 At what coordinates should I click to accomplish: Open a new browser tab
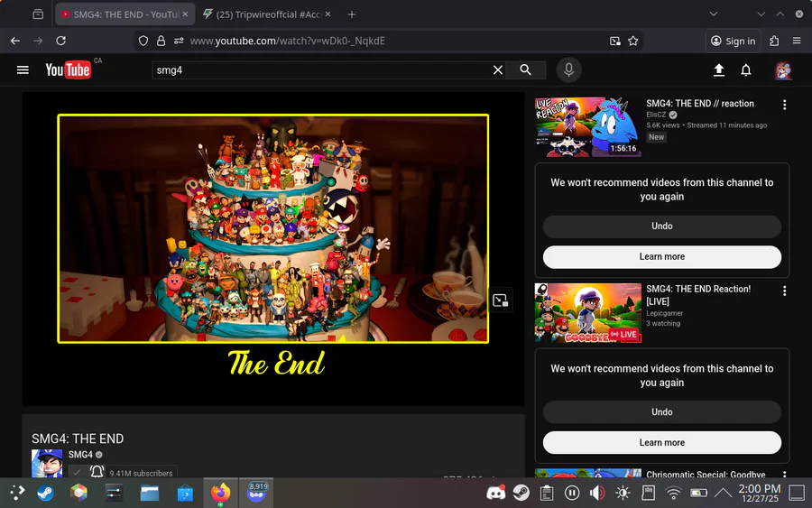click(352, 14)
